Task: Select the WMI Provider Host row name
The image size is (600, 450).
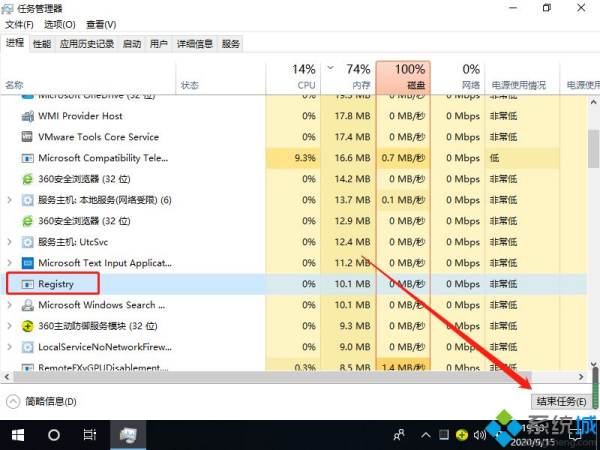Action: pos(80,116)
